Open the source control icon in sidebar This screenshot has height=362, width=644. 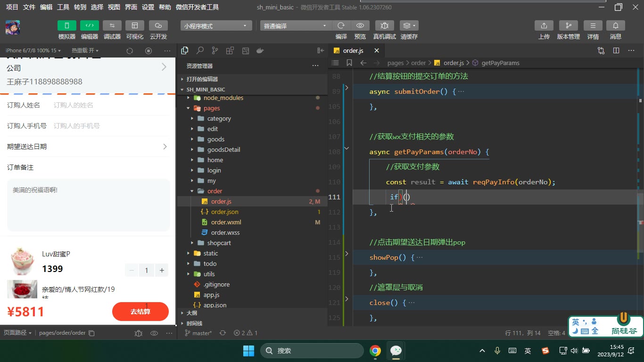pos(215,50)
